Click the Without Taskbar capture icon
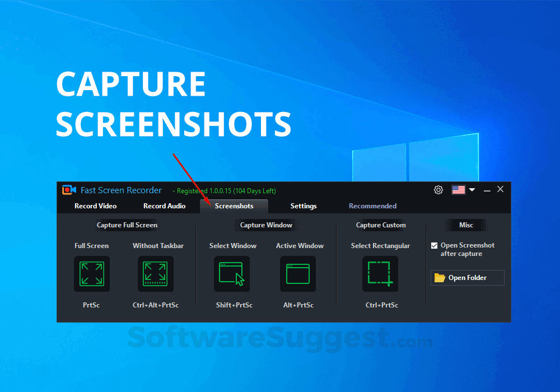The height and width of the screenshot is (392, 560). tap(156, 274)
